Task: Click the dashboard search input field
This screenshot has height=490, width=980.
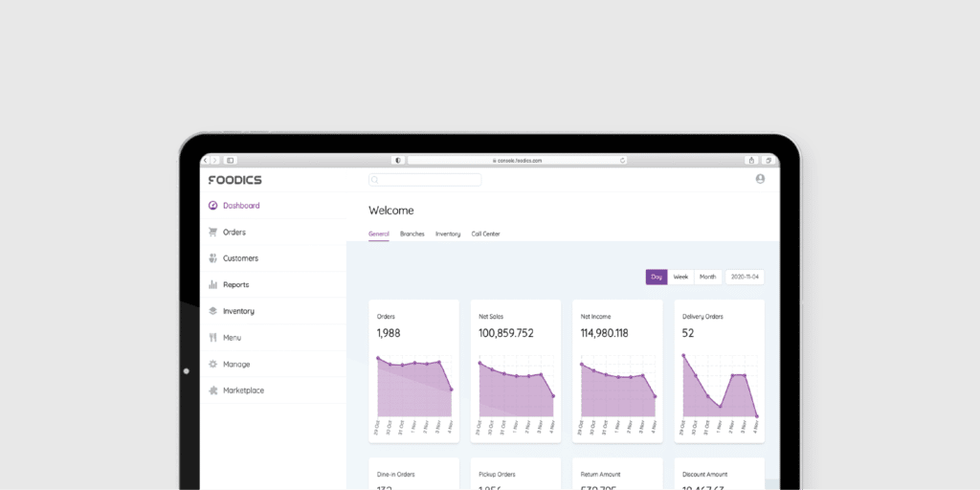Action: 428,179
